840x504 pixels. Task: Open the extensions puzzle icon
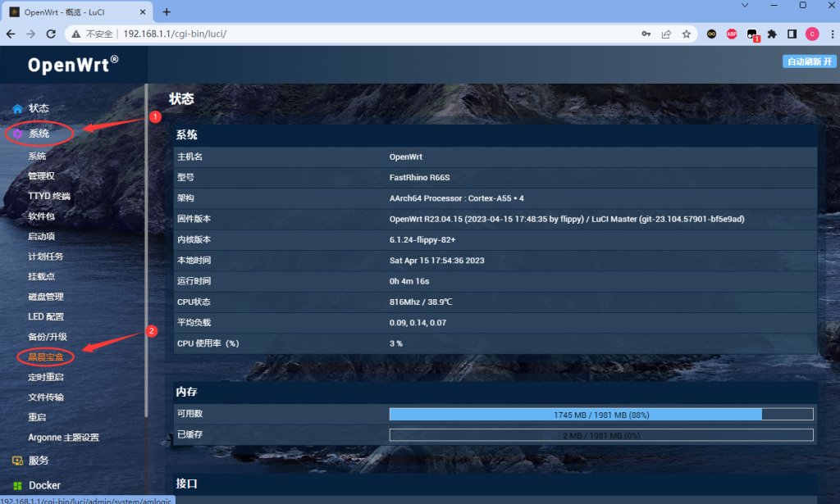pyautogui.click(x=772, y=34)
